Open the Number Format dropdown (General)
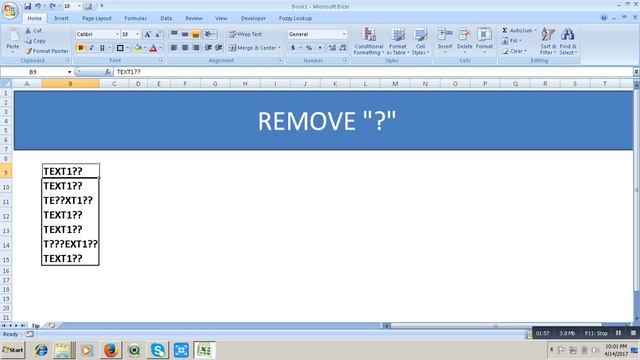 tap(344, 34)
